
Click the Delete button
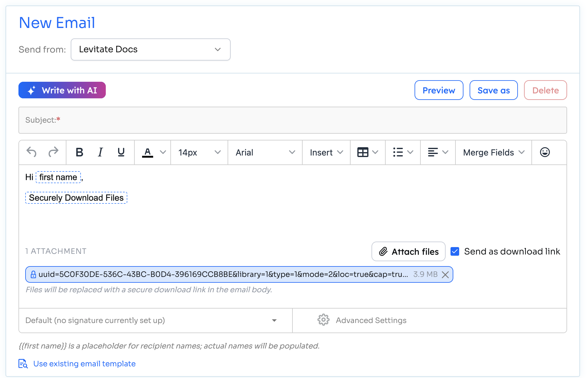pos(546,90)
